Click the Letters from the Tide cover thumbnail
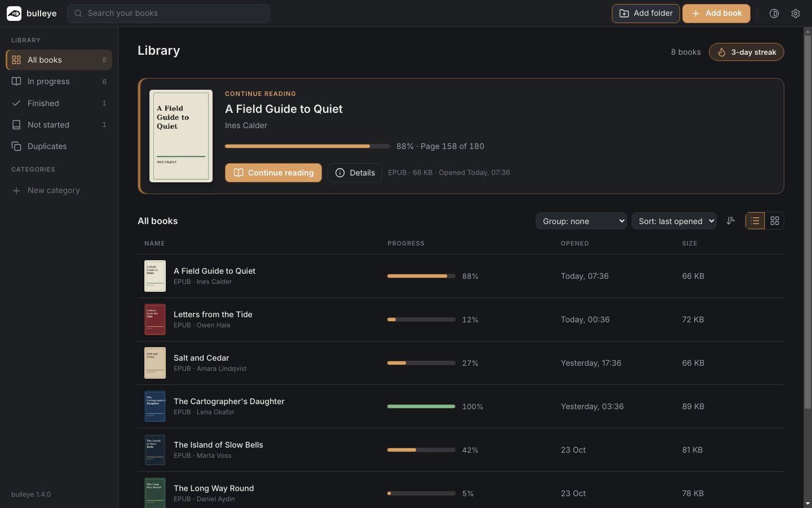Screen dimensions: 812x508 click(155, 319)
